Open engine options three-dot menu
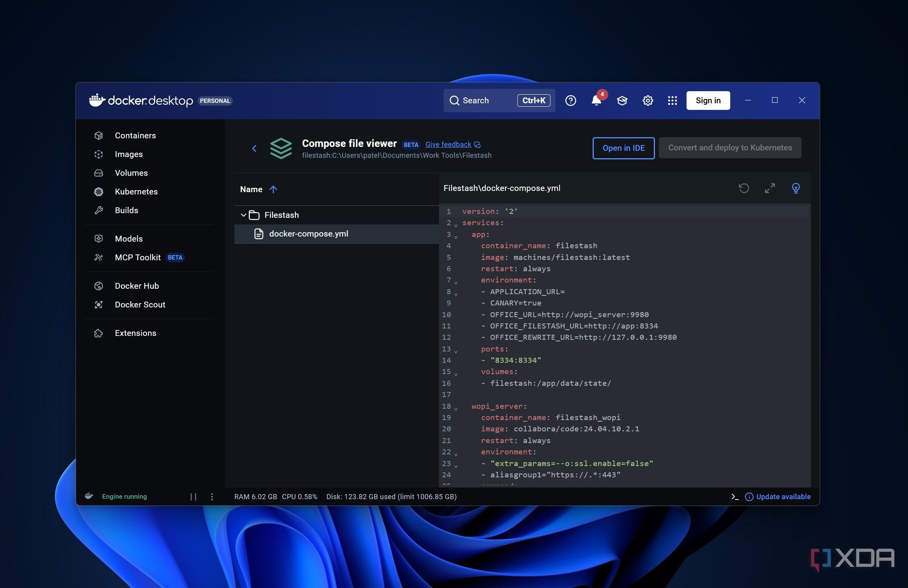Image resolution: width=908 pixels, height=588 pixels. [x=212, y=497]
